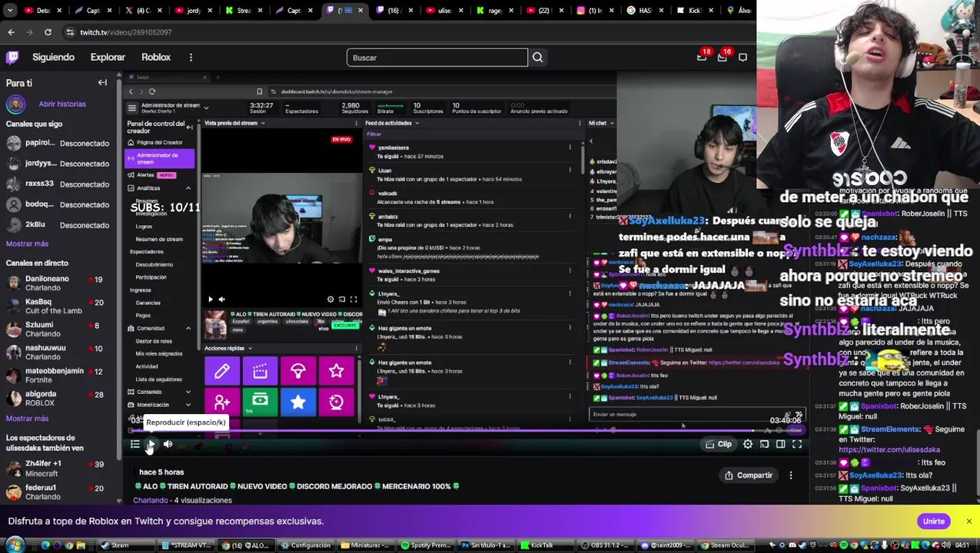The width and height of the screenshot is (980, 553).
Task: Open the site info icon in address bar
Action: (x=70, y=32)
